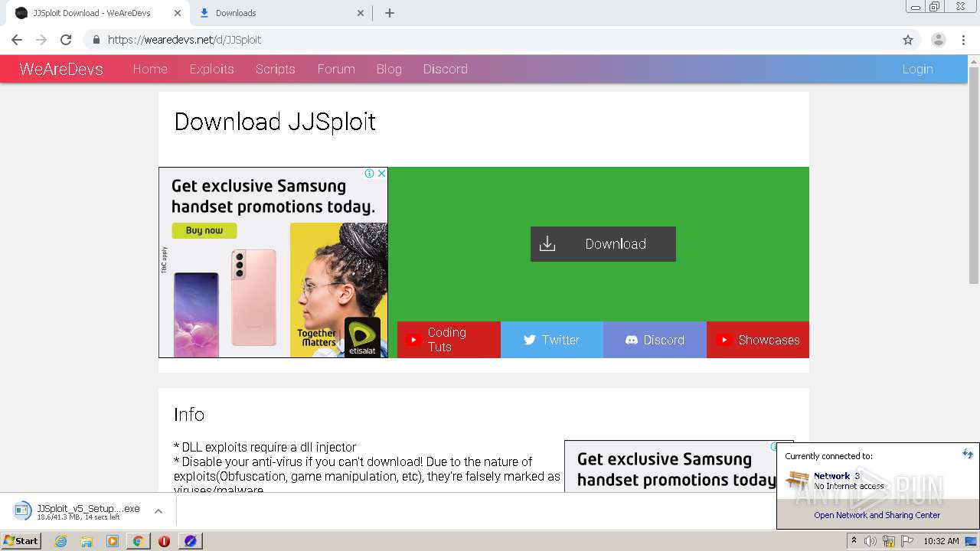Bookmark page with the star icon
Screen dimensions: 980x551
click(908, 40)
